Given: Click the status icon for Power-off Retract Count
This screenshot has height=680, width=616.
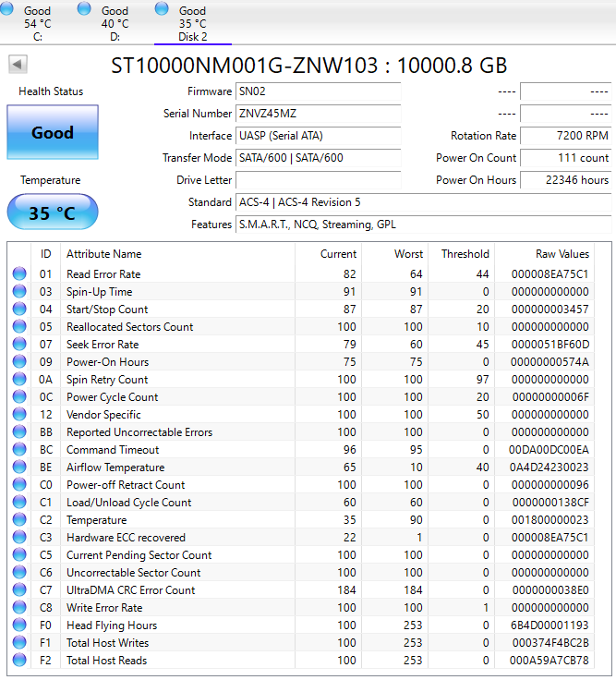Looking at the screenshot, I should [19, 484].
